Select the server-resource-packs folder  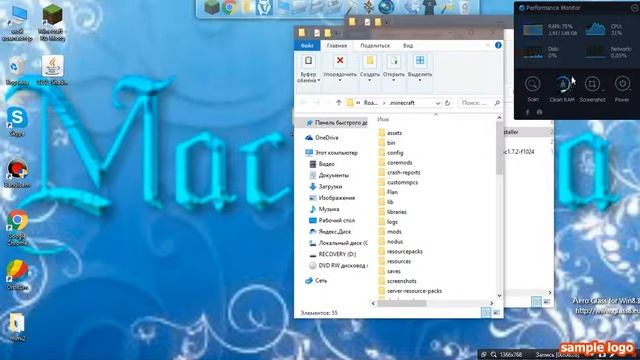(410, 291)
